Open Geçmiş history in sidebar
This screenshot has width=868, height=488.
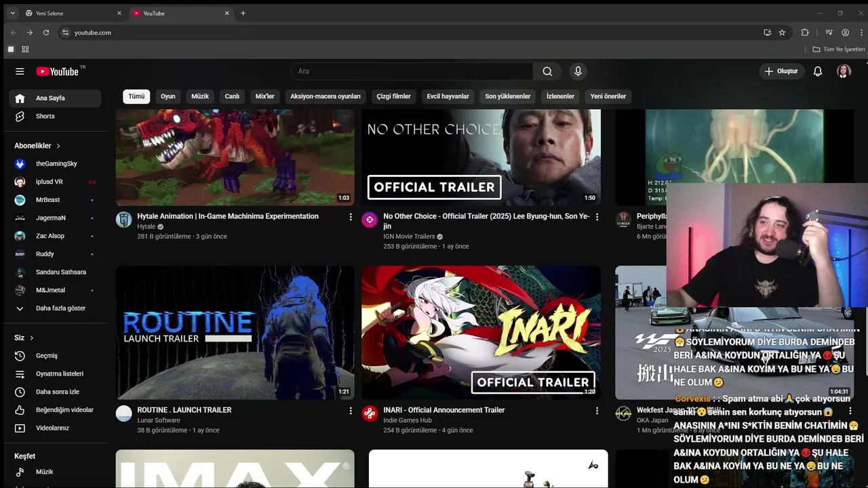click(x=55, y=356)
